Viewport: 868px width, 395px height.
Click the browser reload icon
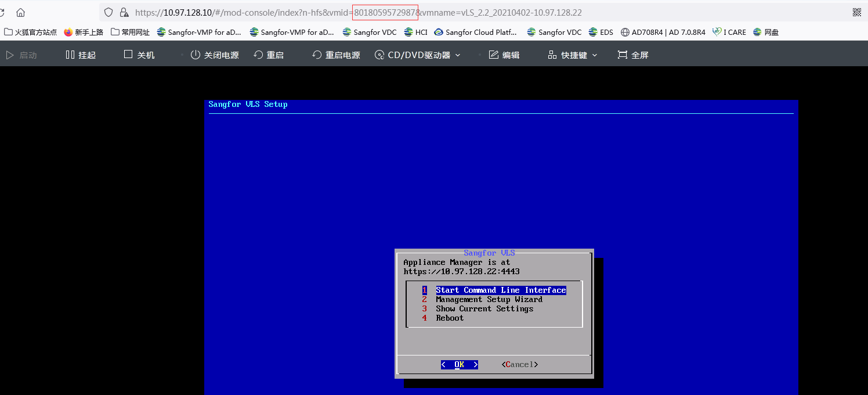2,12
